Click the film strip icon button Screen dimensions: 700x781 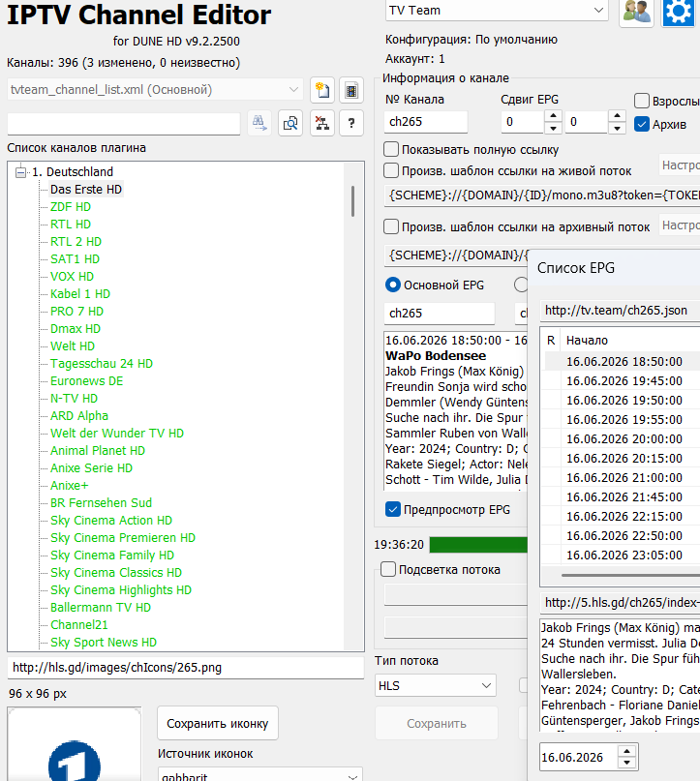pyautogui.click(x=351, y=90)
